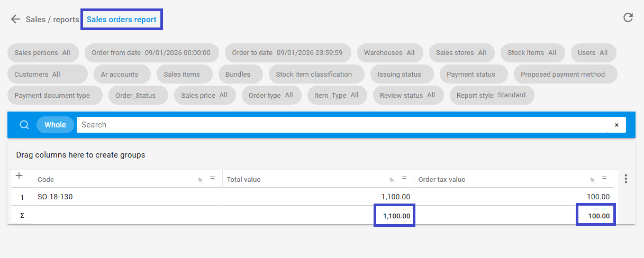This screenshot has width=644, height=258.
Task: Open the Sales persons filter chip
Action: click(x=43, y=53)
